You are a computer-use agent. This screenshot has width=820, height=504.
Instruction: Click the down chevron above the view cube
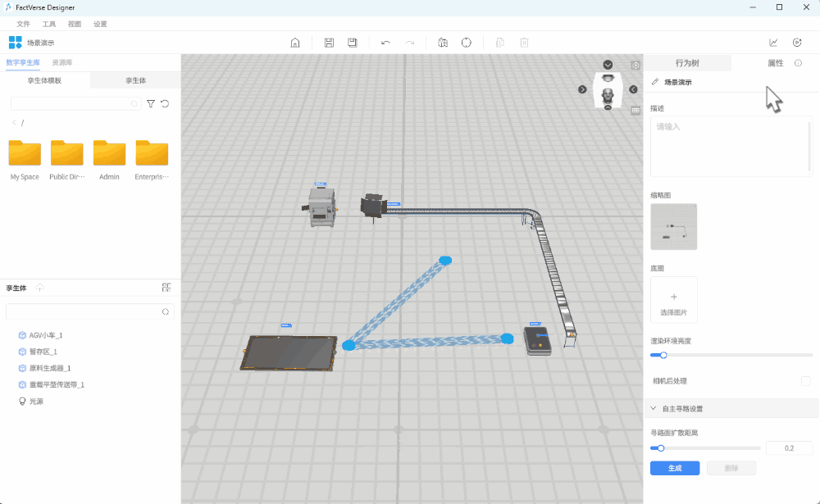[608, 65]
